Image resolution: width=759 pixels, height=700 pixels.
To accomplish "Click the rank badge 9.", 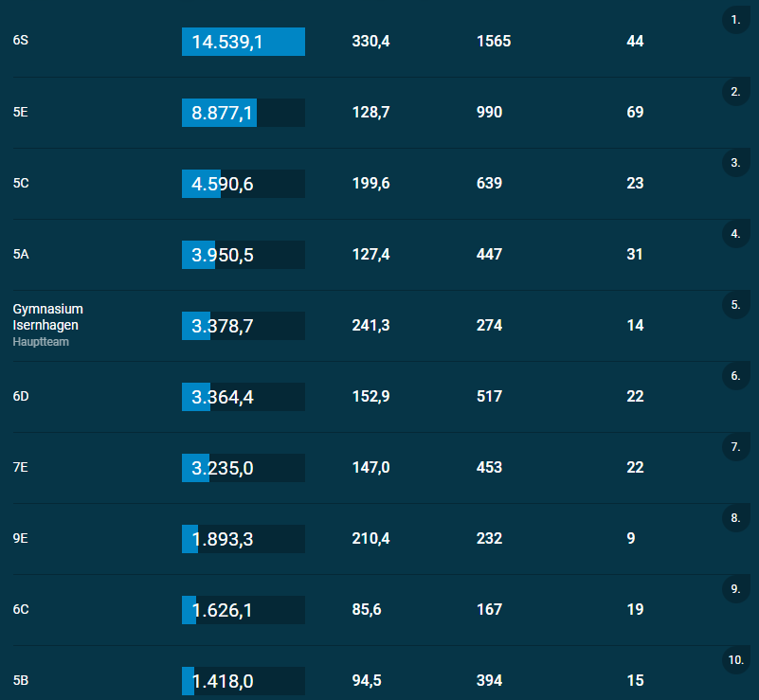I will 736,589.
